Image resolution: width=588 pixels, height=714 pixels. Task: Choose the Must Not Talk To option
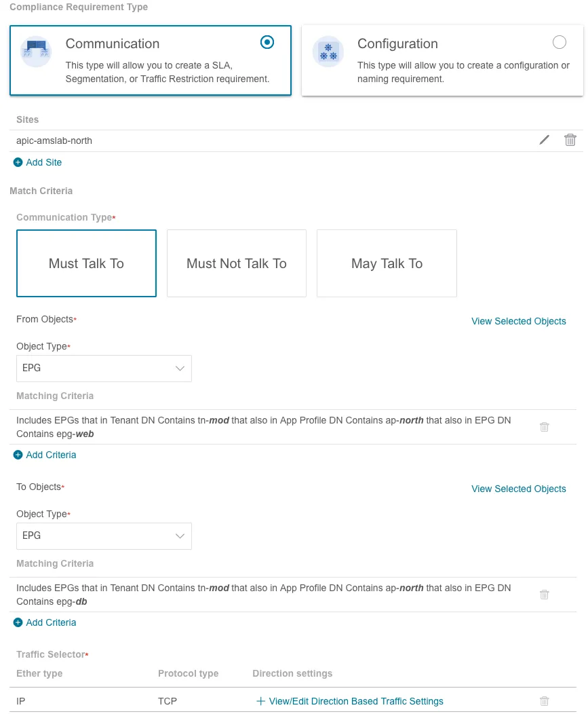click(237, 263)
